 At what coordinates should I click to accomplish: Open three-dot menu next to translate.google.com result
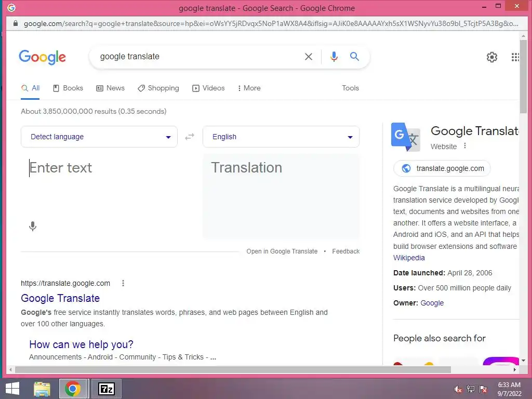(123, 283)
